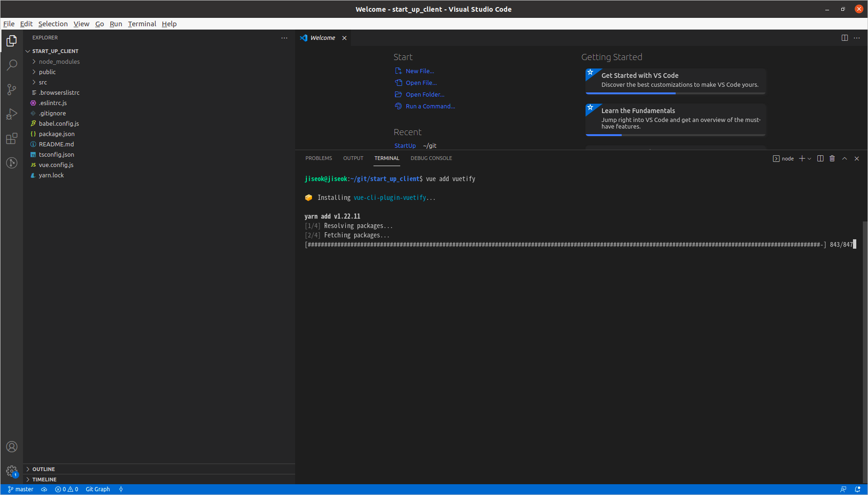The height and width of the screenshot is (495, 868).
Task: Open notifications bell in status bar
Action: point(858,489)
